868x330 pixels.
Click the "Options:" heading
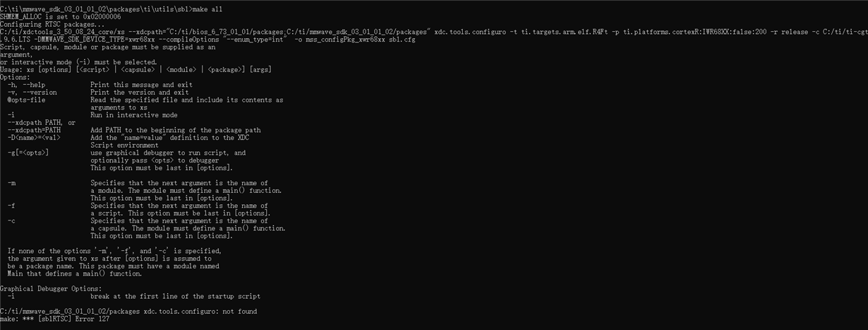[x=16, y=77]
